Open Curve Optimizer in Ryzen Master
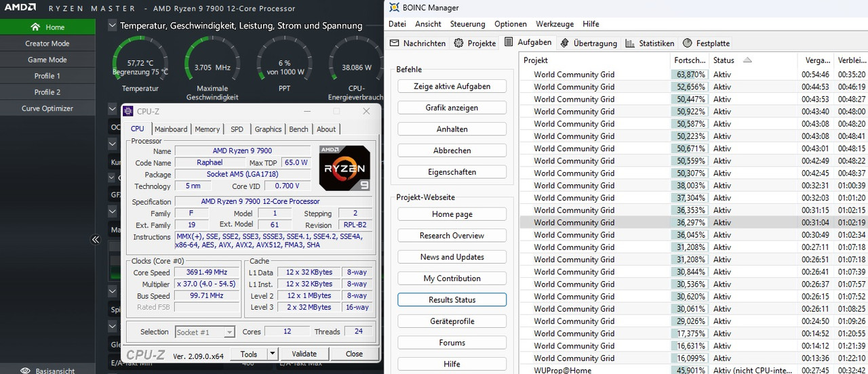The image size is (868, 374). point(47,108)
